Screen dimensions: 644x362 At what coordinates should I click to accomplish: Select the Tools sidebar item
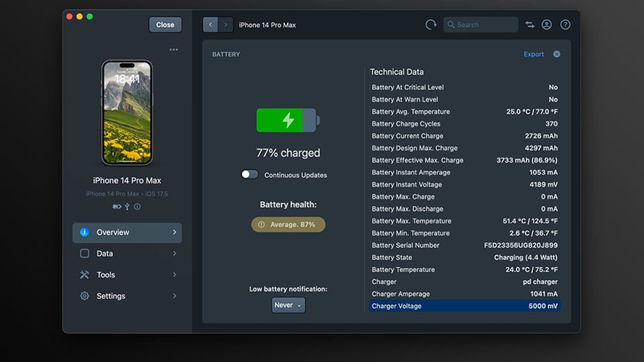coord(127,274)
